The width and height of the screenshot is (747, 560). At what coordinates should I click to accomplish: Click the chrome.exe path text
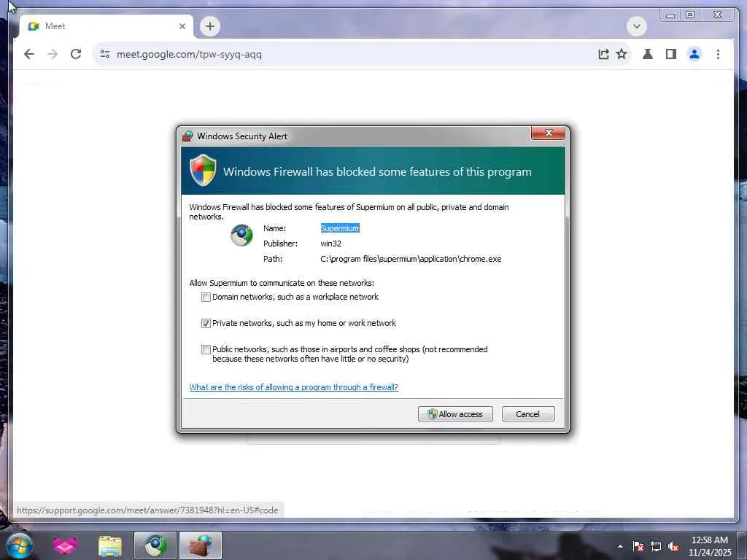coord(411,259)
